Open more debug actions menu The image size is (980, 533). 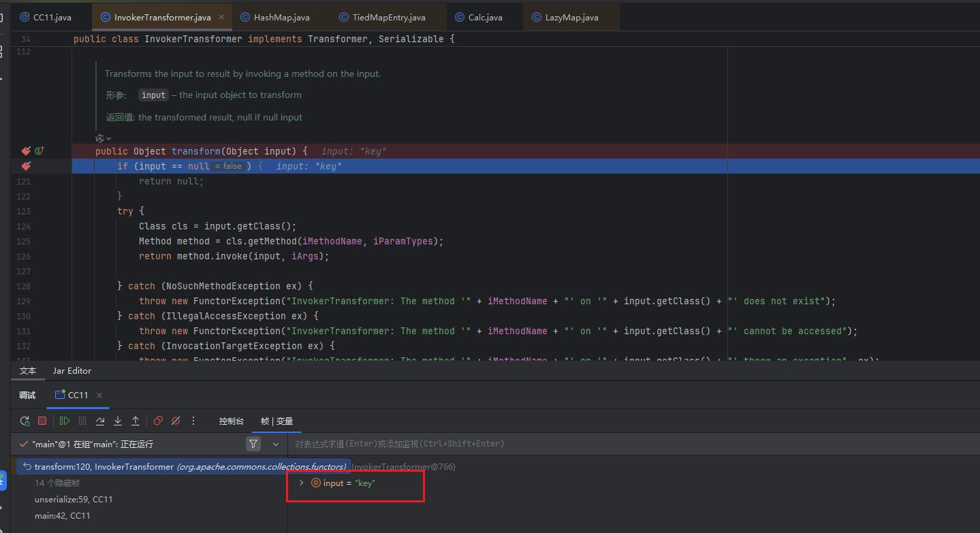click(x=193, y=421)
